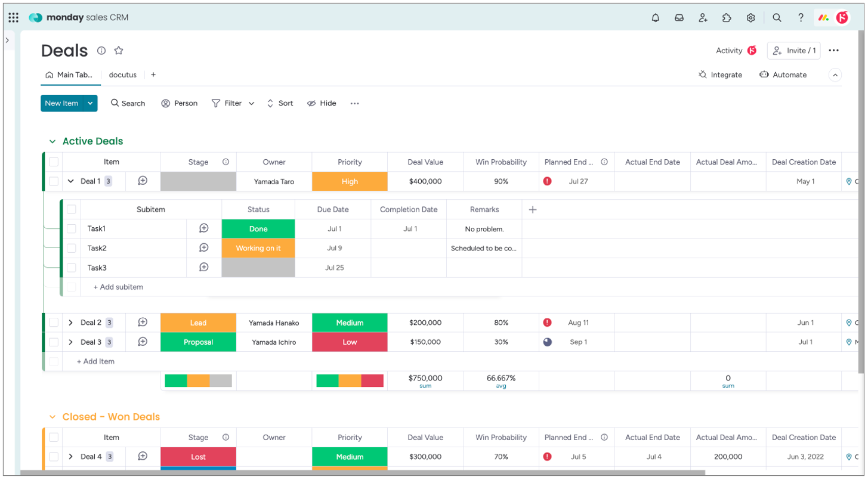Open the inbox tray icon
Viewport: 868px width, 480px height.
[679, 18]
